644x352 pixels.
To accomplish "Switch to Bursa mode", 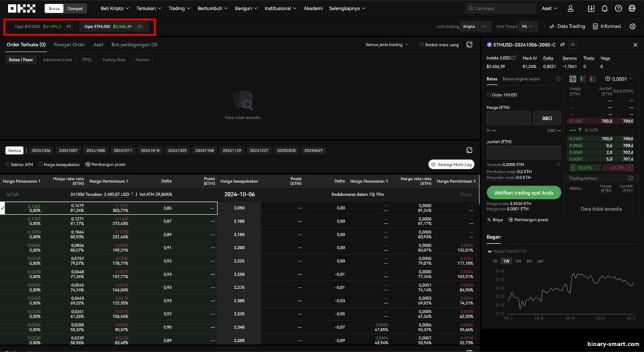I will 54,8.
